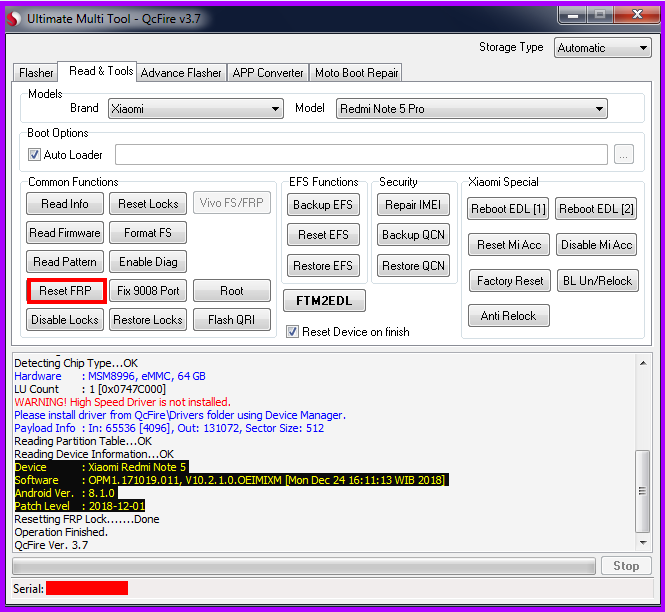Click the Ultimate Multi Tool logo icon
The height and width of the screenshot is (612, 665).
point(13,19)
